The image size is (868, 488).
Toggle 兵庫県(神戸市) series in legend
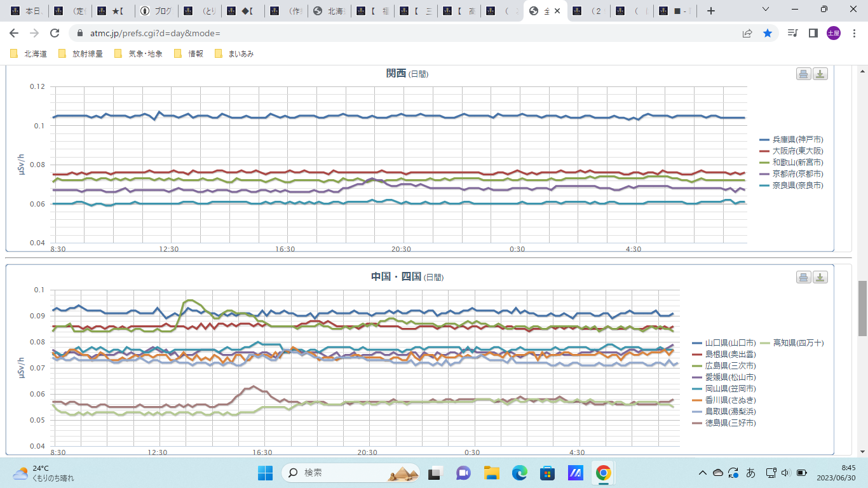pyautogui.click(x=791, y=139)
